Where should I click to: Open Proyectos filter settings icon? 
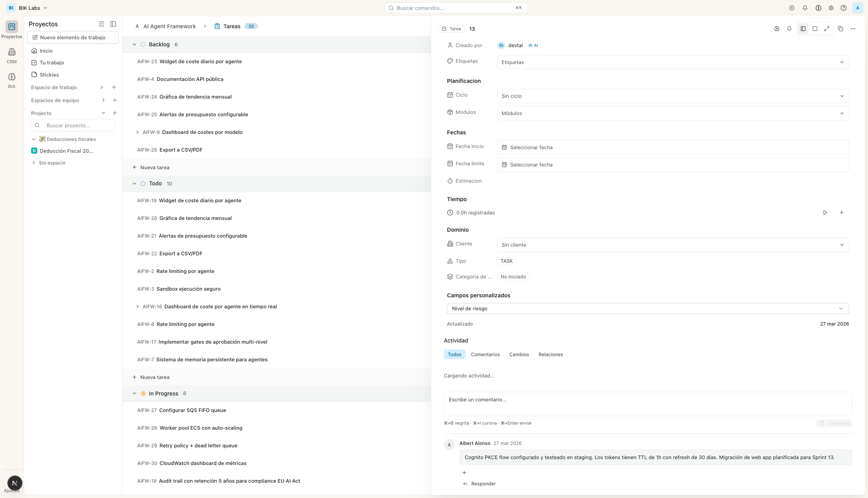pos(101,24)
